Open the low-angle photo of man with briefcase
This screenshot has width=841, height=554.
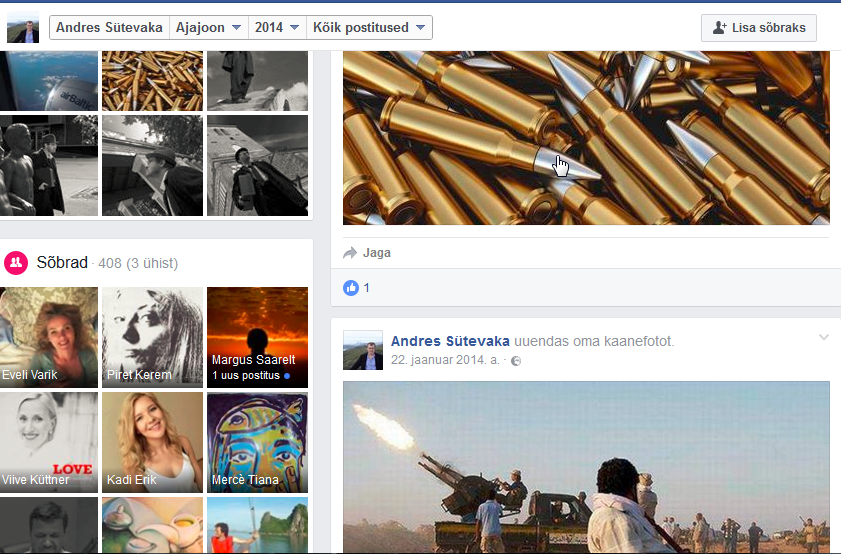[257, 165]
